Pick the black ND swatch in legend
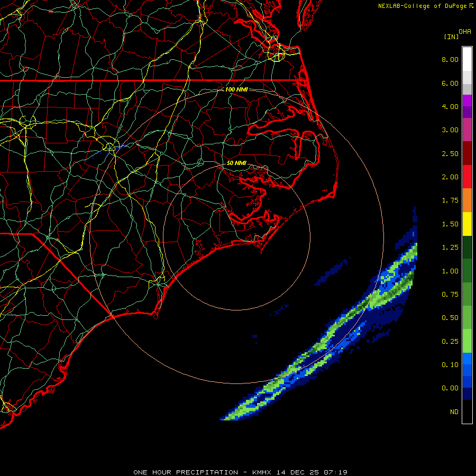The width and height of the screenshot is (476, 476). click(x=467, y=411)
